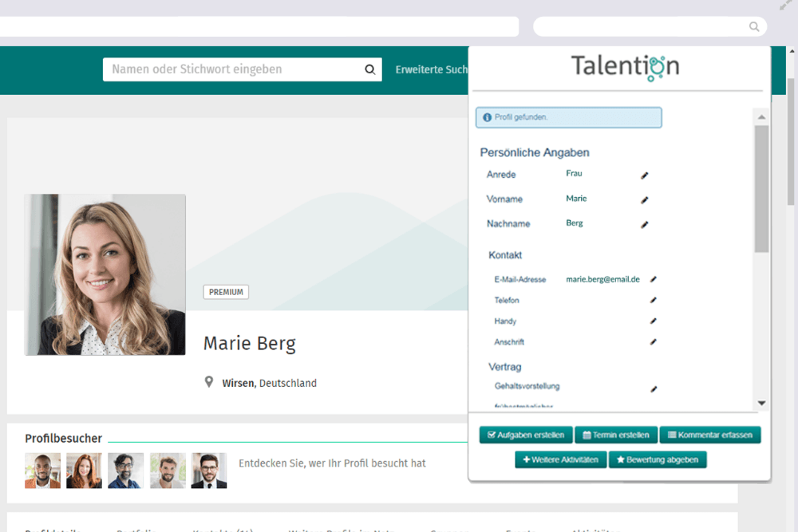Screen dimensions: 798x532
Task: Open fifth visitor in suit thumbnail
Action: point(209,471)
